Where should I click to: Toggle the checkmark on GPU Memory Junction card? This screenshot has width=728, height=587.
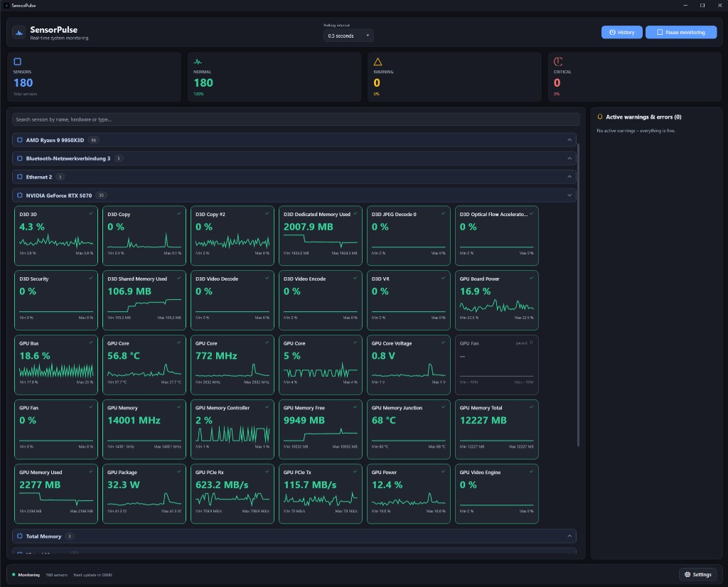tap(443, 407)
